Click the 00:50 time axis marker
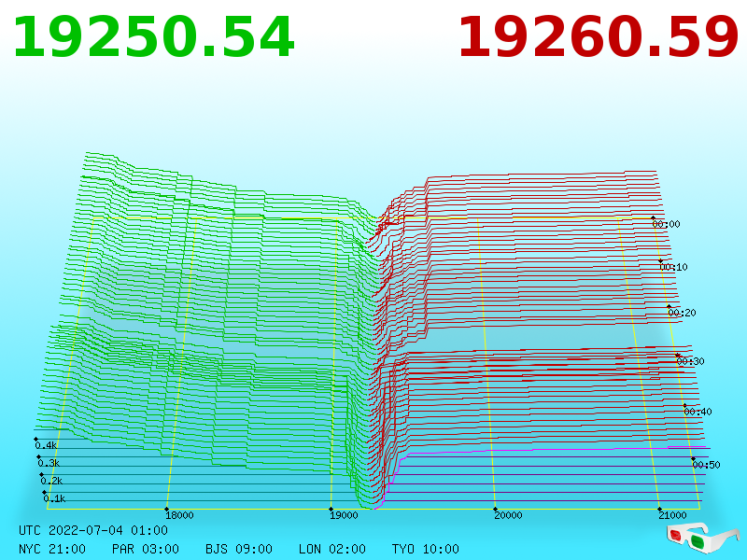 click(x=706, y=465)
